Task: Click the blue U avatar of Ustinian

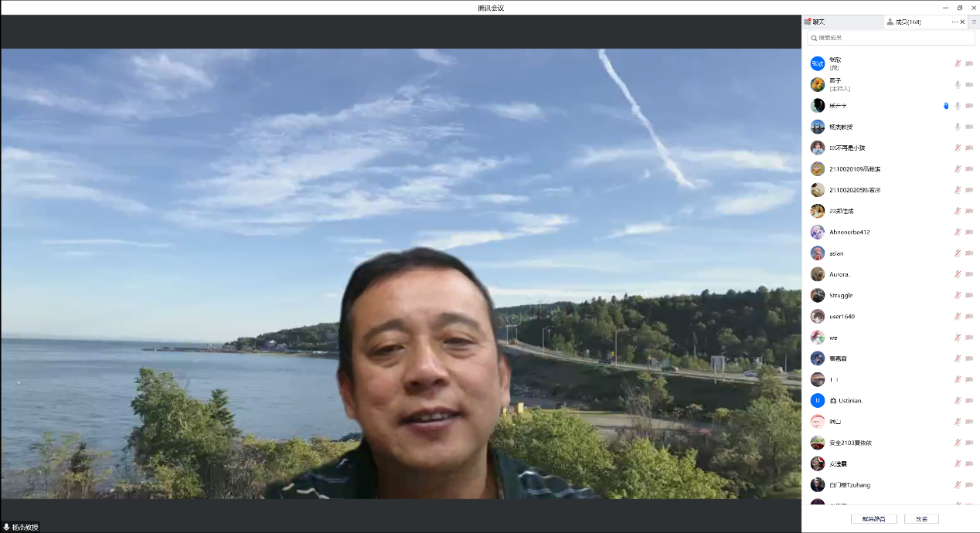Action: click(x=817, y=401)
